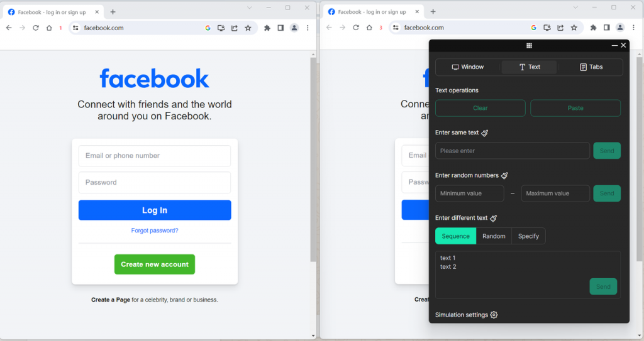The height and width of the screenshot is (341, 644).
Task: Open Chrome three-dot menu in left window
Action: click(x=307, y=28)
